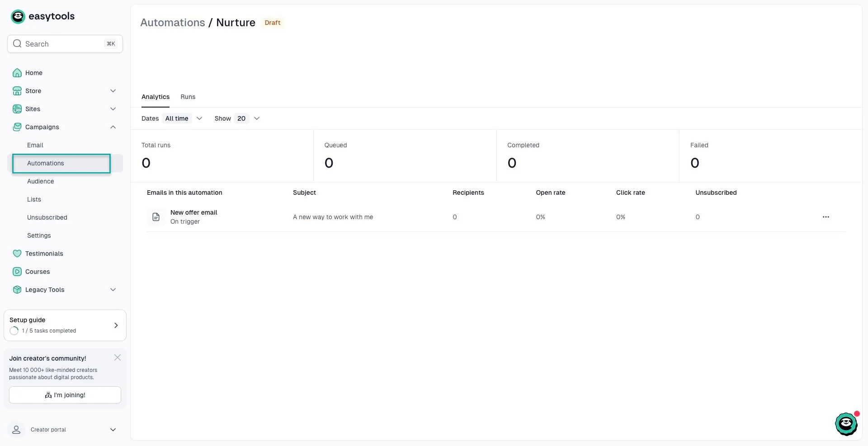
Task: Click the search magnifier icon
Action: tap(17, 44)
